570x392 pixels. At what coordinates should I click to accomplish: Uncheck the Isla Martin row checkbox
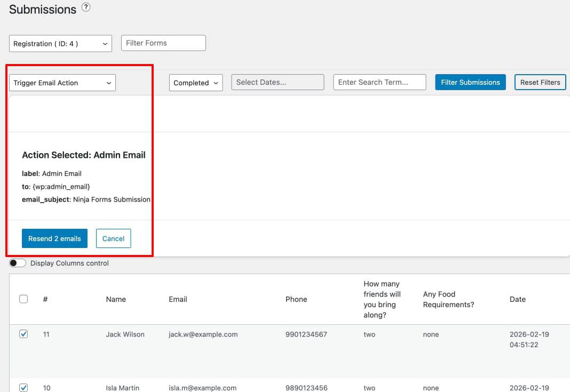23,388
